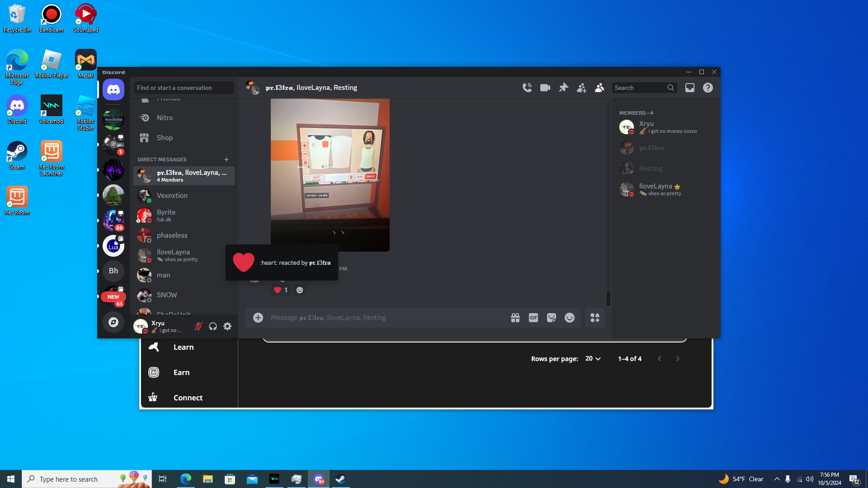Show hidden system tray icons
Screen dimensions: 868x488
click(777, 479)
